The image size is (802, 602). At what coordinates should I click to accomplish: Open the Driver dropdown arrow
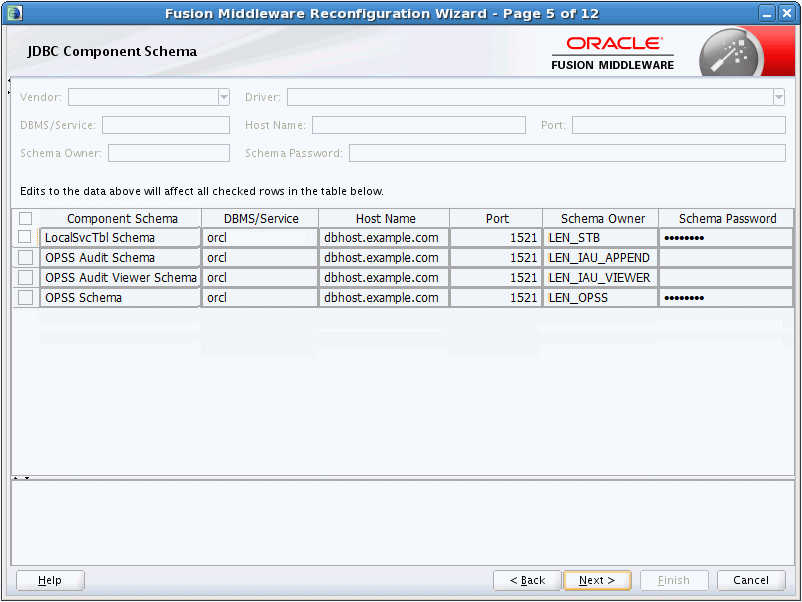[x=778, y=97]
